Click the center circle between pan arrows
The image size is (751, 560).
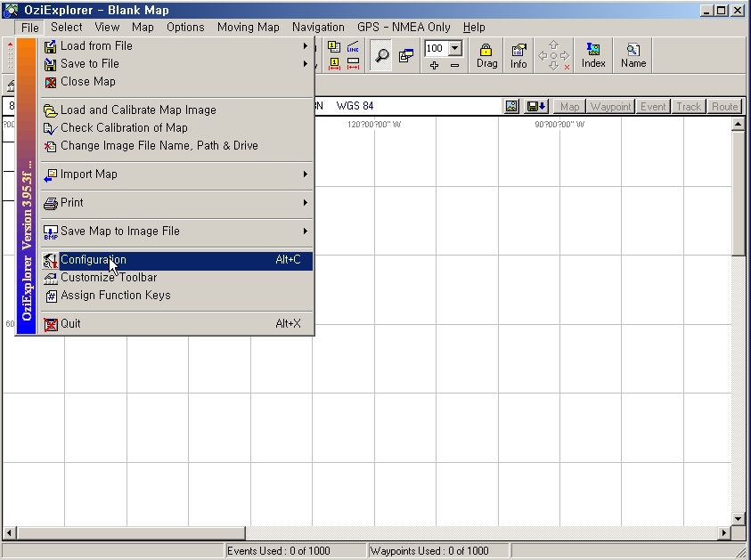coord(553,55)
